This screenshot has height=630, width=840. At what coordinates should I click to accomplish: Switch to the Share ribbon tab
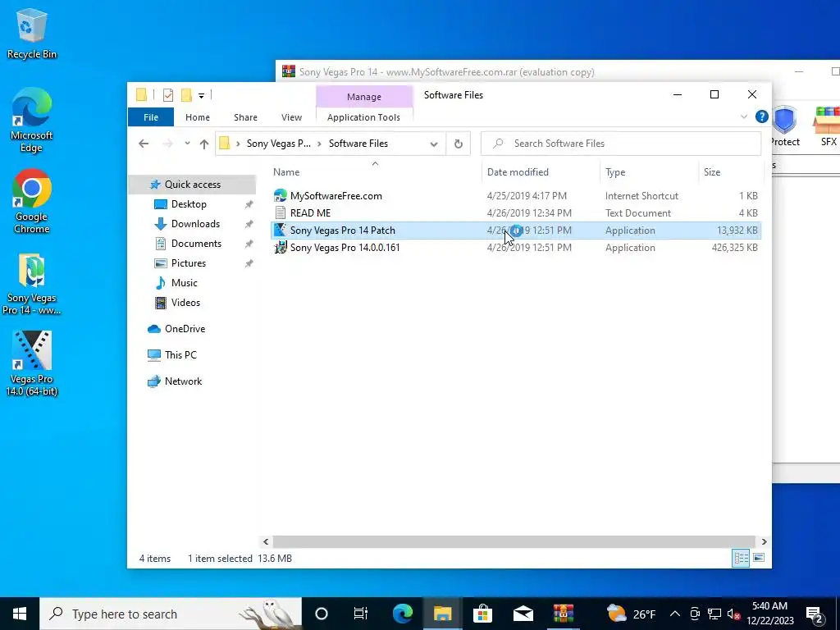pos(245,117)
